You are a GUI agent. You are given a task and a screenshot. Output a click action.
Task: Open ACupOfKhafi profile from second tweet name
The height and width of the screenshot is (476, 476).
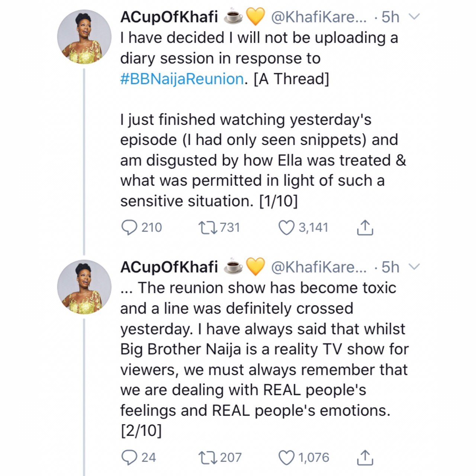click(x=169, y=267)
